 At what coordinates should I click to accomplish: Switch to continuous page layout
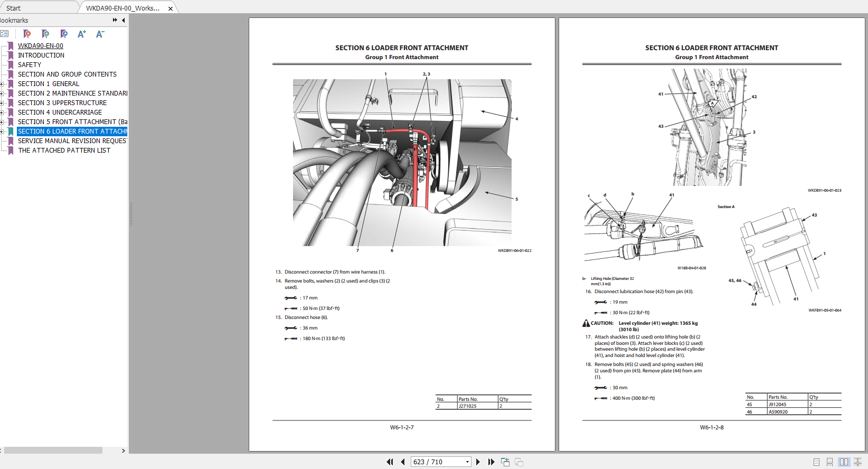pyautogui.click(x=829, y=462)
